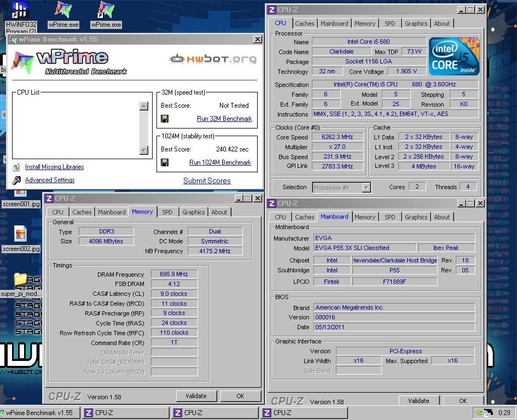Click OK in Mainboard CPU-Z window
517x420 pixels.
[463, 400]
